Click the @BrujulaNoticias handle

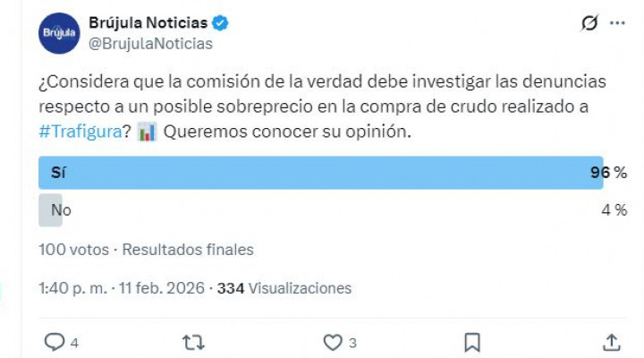point(150,42)
